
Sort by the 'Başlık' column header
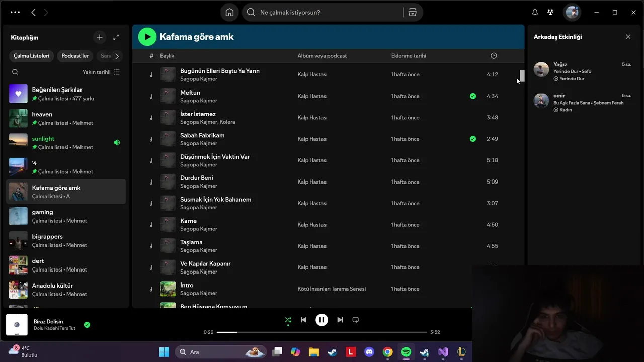pyautogui.click(x=167, y=56)
